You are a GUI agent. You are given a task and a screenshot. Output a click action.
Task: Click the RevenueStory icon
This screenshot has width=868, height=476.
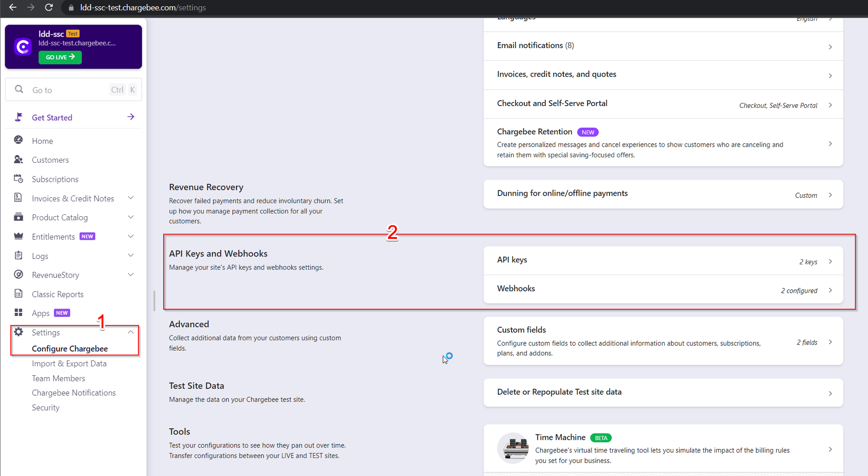pyautogui.click(x=19, y=274)
